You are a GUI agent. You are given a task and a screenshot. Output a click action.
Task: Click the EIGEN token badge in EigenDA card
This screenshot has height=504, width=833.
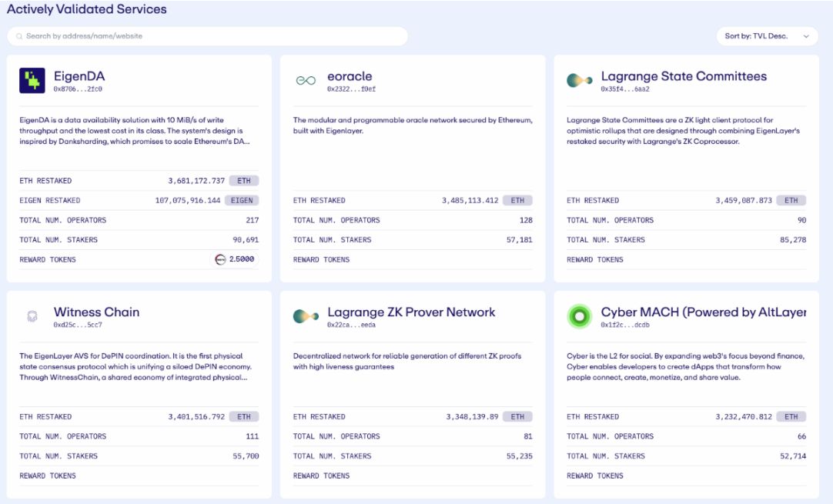coord(242,200)
